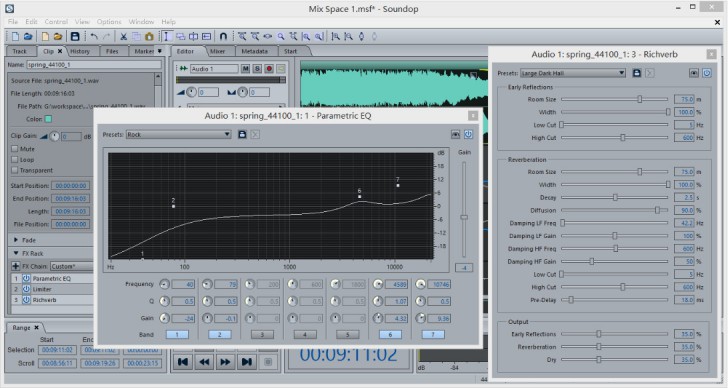Click the Parametric EQ snapshot icon beside power
This screenshot has height=388, width=728.
(455, 134)
